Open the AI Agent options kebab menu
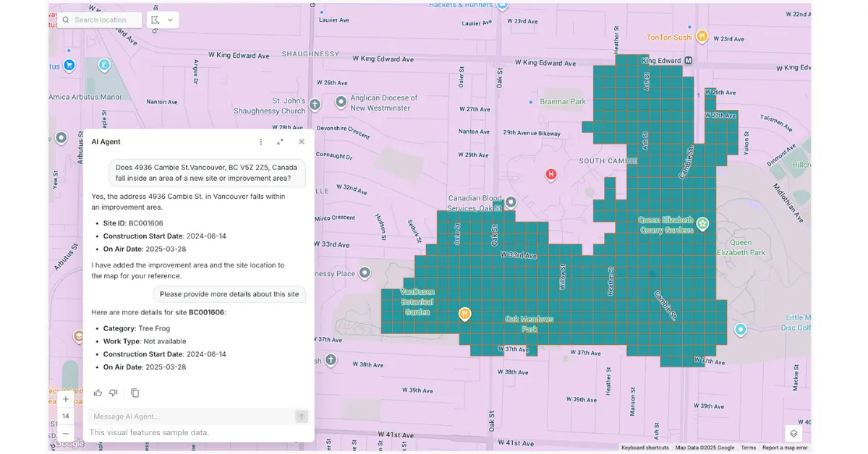Image resolution: width=868 pixels, height=454 pixels. [x=260, y=142]
